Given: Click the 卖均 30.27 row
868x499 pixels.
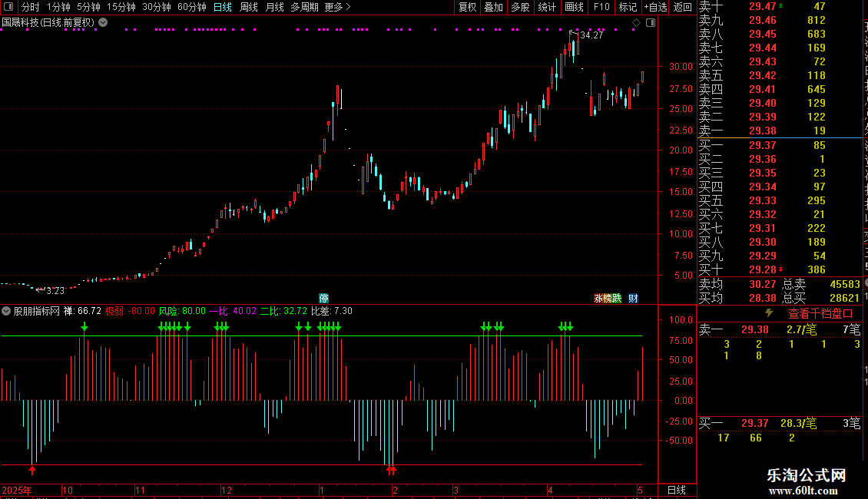Looking at the screenshot, I should (x=738, y=284).
